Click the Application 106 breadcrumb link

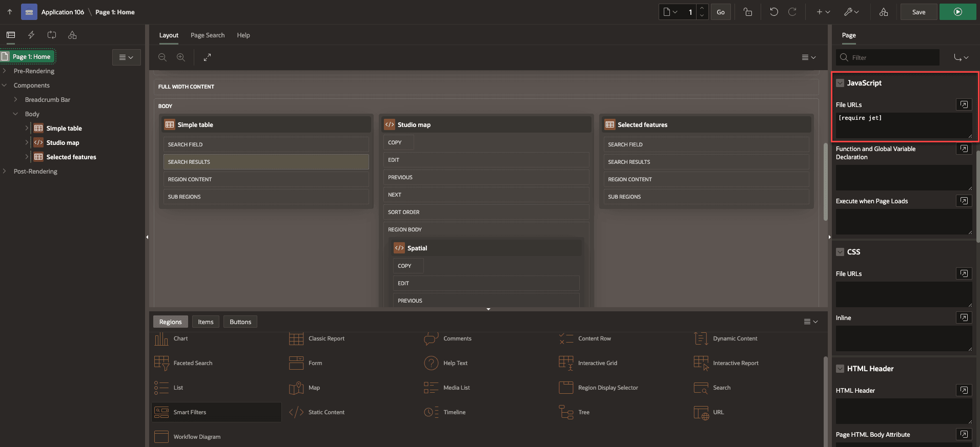coord(63,12)
